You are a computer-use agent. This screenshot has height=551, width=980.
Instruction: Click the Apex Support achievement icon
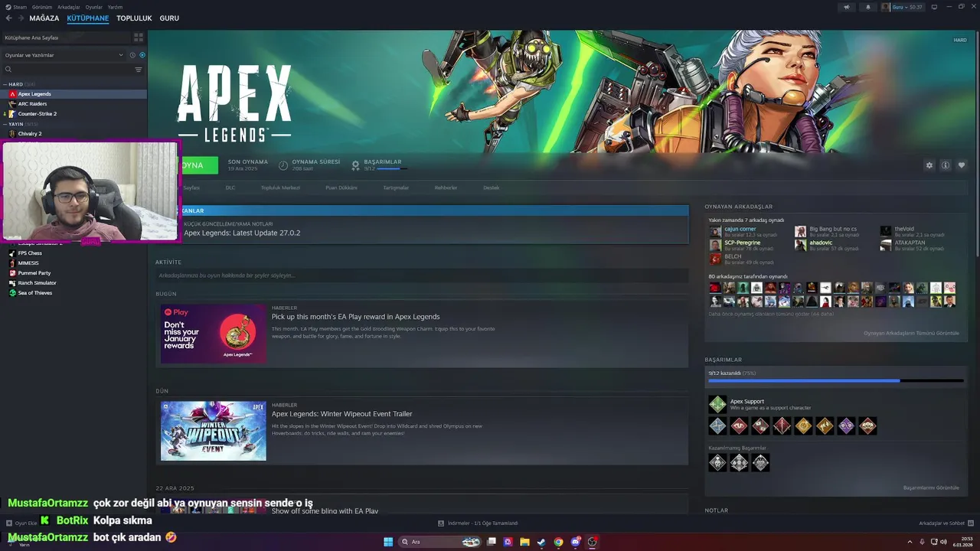[717, 404]
